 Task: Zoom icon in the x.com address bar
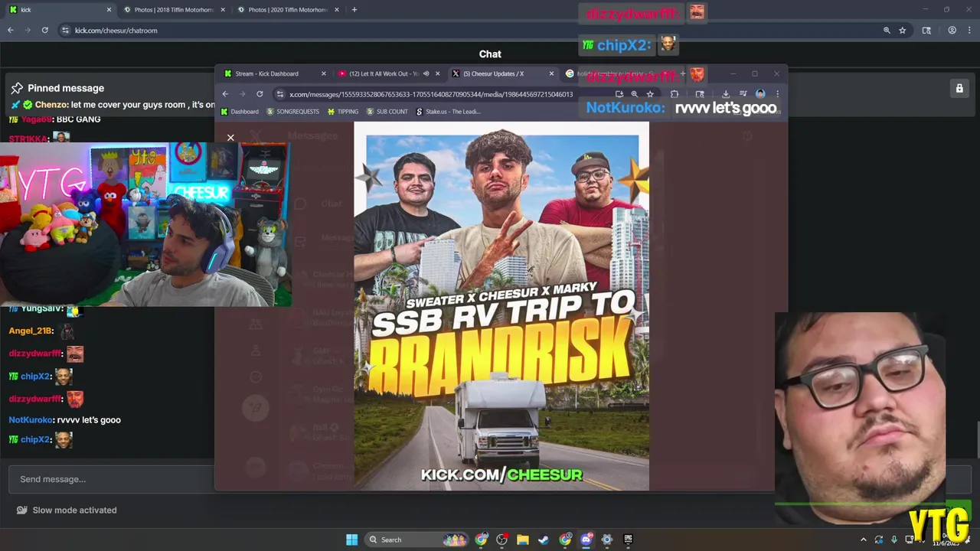click(x=634, y=94)
